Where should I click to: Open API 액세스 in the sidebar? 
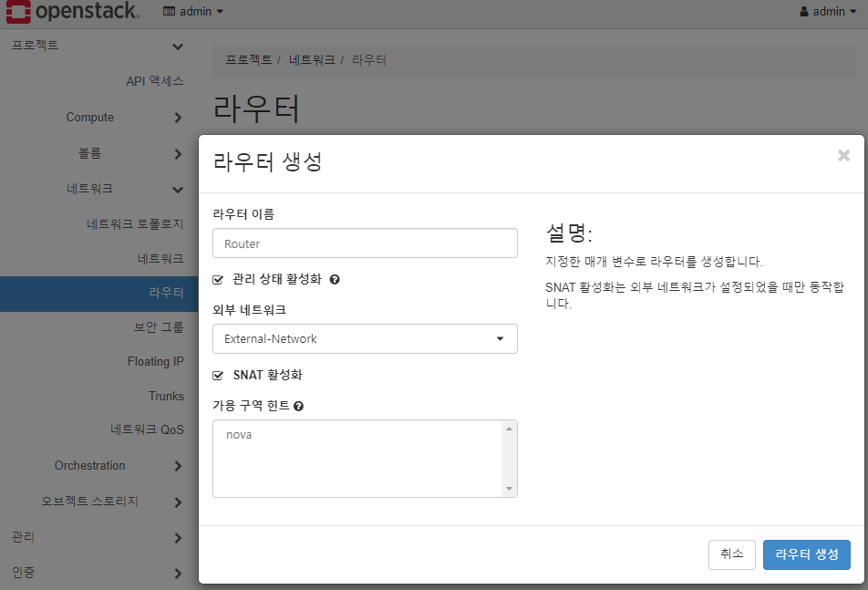(x=154, y=81)
